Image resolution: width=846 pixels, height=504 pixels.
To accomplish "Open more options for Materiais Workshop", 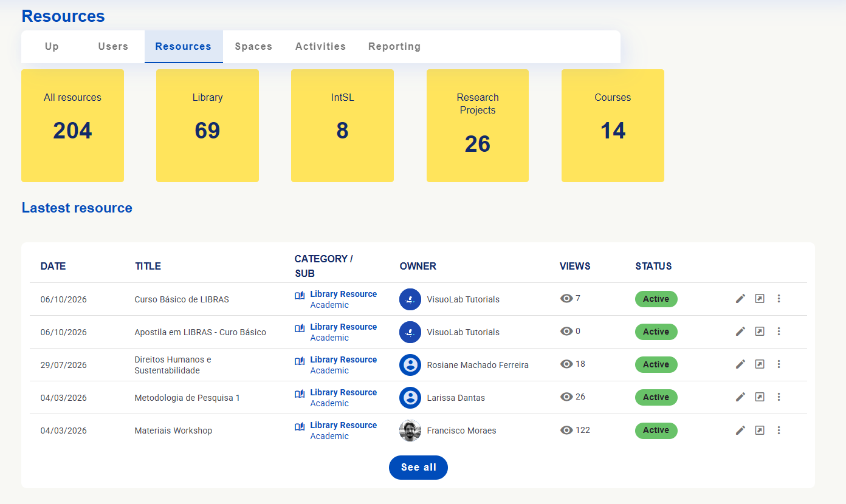I will pyautogui.click(x=779, y=431).
